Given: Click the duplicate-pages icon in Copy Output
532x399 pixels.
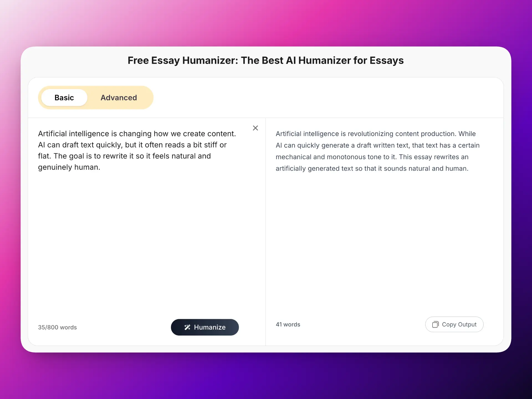Looking at the screenshot, I should (x=436, y=324).
